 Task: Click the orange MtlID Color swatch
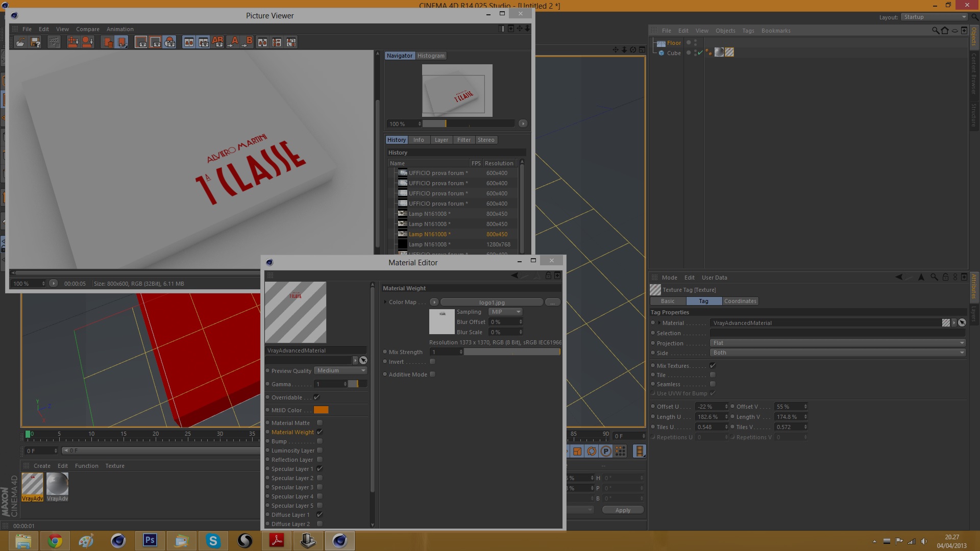(x=321, y=410)
